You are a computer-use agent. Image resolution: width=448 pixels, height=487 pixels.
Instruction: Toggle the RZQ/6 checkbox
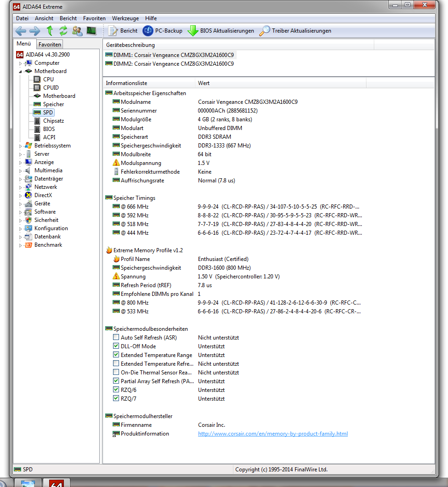(x=116, y=390)
